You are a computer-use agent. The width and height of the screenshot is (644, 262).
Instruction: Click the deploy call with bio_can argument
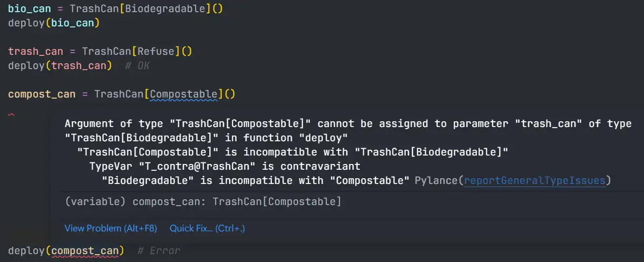click(x=54, y=23)
